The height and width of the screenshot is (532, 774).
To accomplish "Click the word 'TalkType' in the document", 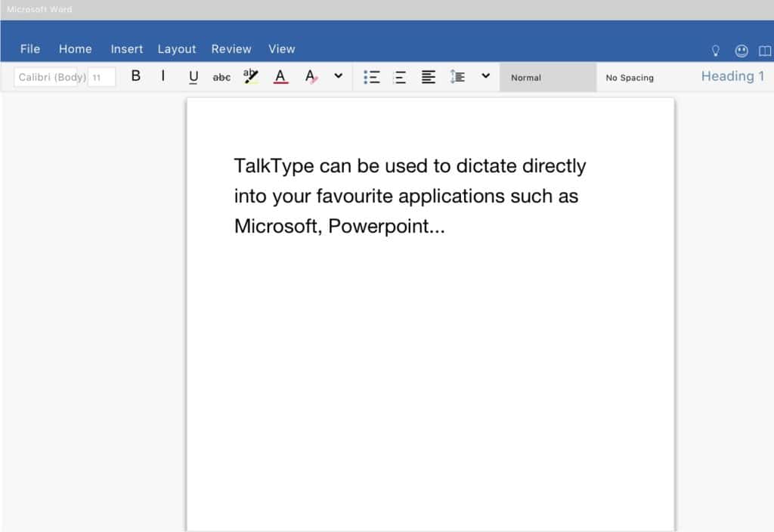I will [274, 166].
